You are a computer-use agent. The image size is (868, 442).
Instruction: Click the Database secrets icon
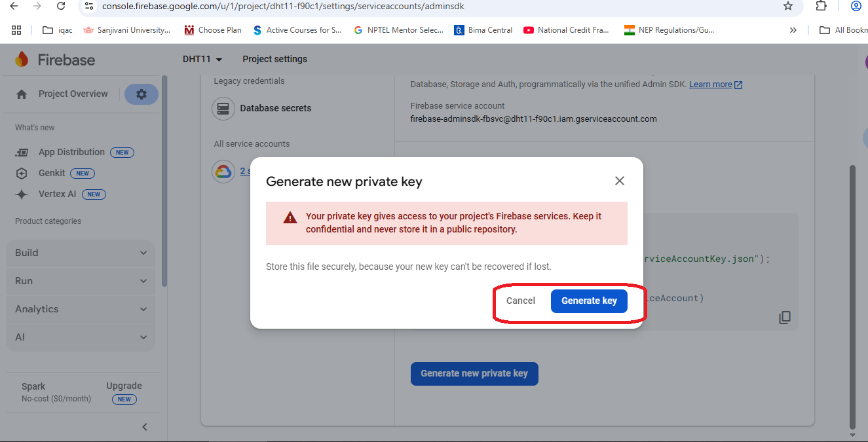(223, 109)
